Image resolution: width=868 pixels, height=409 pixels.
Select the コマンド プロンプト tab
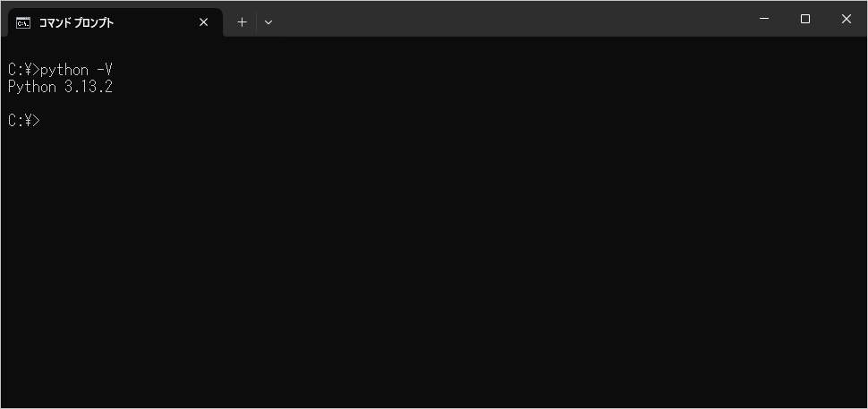click(98, 22)
